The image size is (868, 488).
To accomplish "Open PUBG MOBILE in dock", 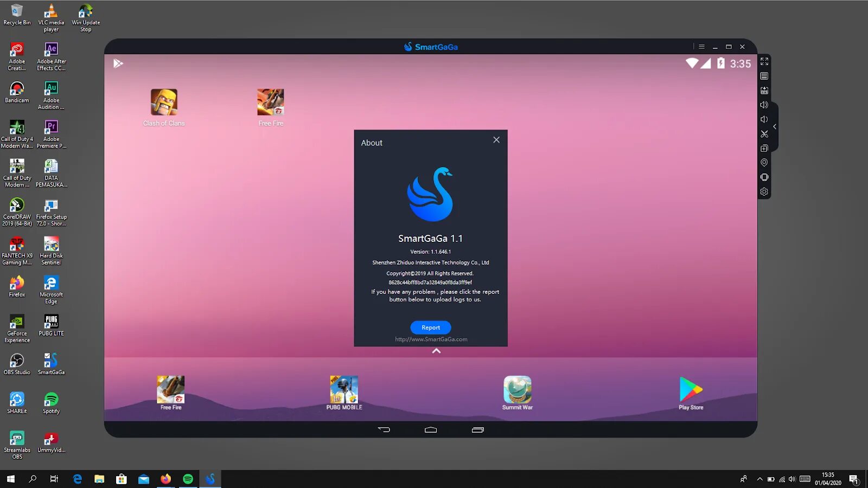I will point(344,393).
